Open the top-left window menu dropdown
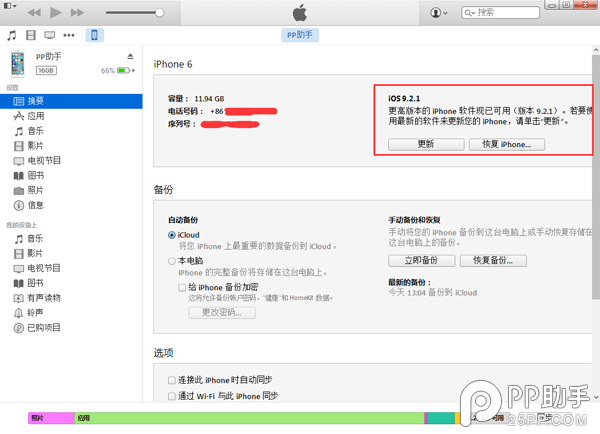Viewport: 600px width, 434px height. point(10,6)
